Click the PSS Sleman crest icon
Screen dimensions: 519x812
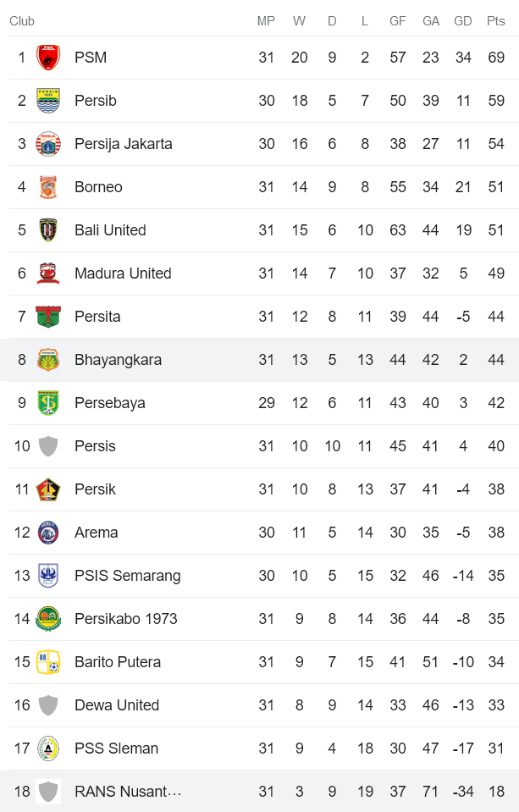[48, 748]
